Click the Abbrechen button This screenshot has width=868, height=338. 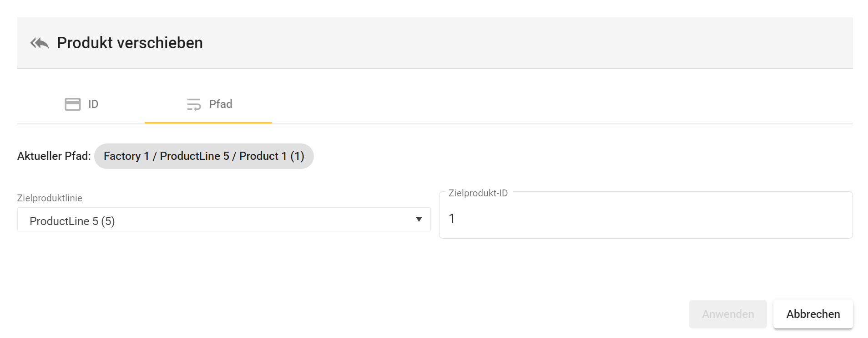[x=812, y=314]
